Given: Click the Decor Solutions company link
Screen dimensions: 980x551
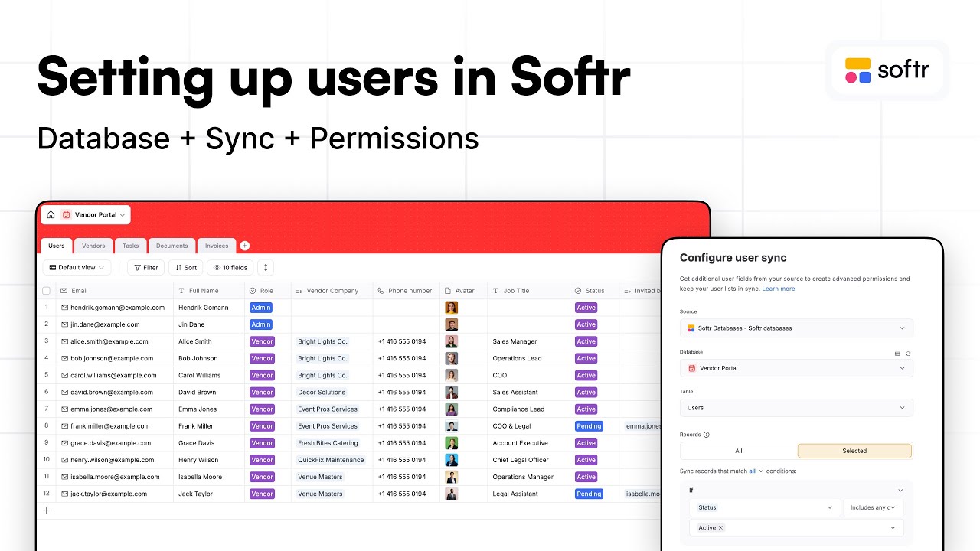Looking at the screenshot, I should [322, 392].
